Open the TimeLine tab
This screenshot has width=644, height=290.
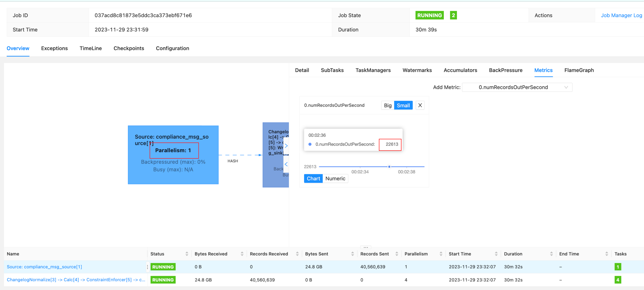[x=90, y=48]
